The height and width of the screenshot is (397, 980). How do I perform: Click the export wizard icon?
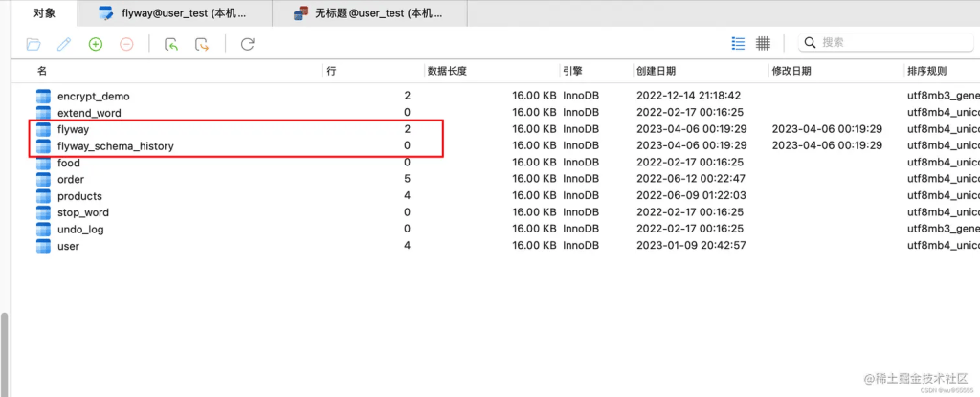pyautogui.click(x=202, y=44)
